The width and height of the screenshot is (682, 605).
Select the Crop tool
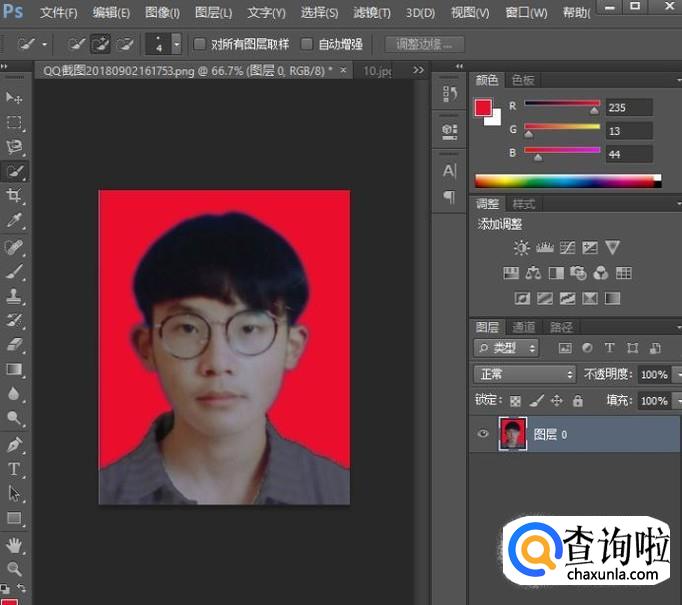coord(14,196)
